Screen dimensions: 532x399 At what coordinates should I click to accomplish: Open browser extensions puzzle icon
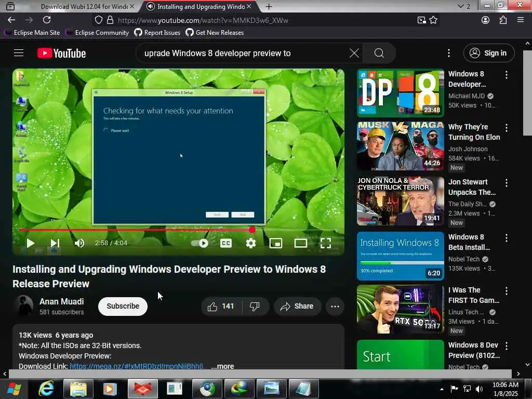pos(503,20)
